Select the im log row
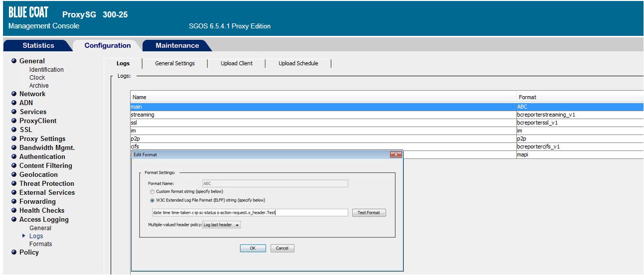644x275 pixels. coord(387,131)
